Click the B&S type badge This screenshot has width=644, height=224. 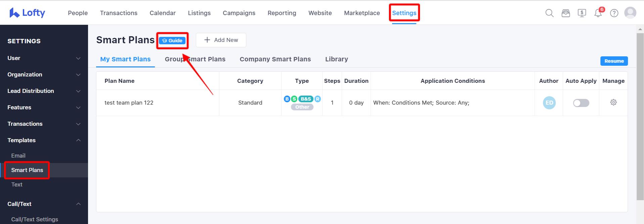(x=306, y=99)
